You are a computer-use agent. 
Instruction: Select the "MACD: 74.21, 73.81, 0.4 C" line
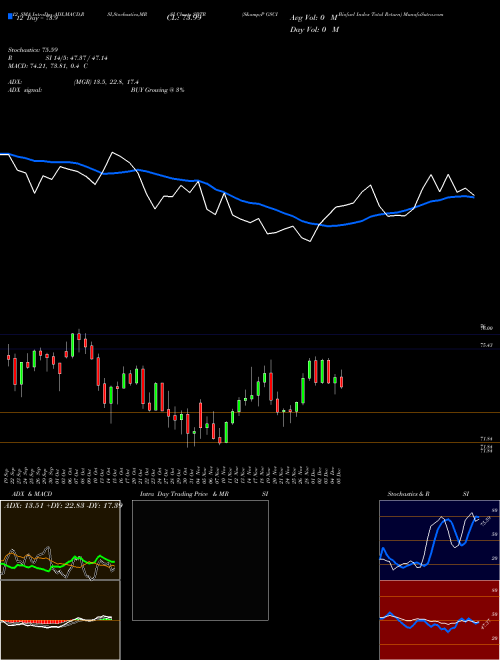(x=48, y=66)
